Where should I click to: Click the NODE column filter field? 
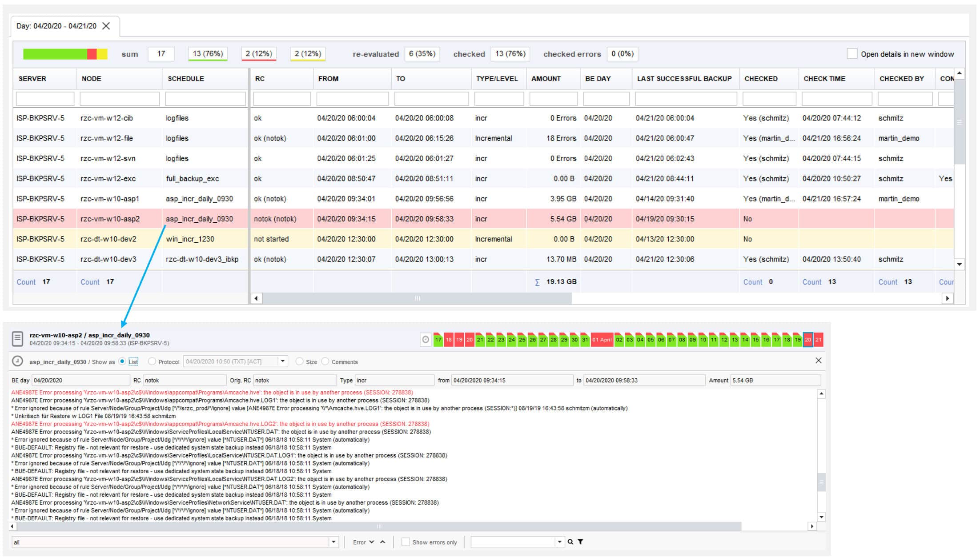point(119,98)
